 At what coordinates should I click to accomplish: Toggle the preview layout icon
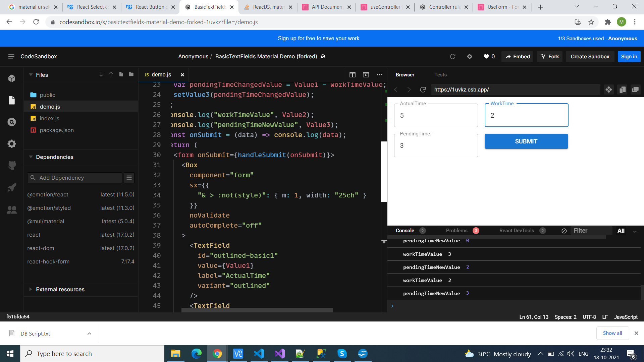pos(366,75)
